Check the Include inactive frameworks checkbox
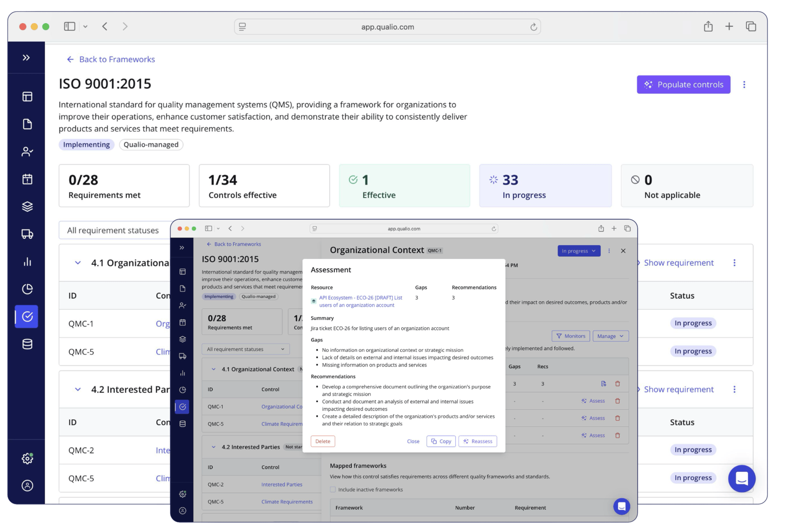 (333, 490)
